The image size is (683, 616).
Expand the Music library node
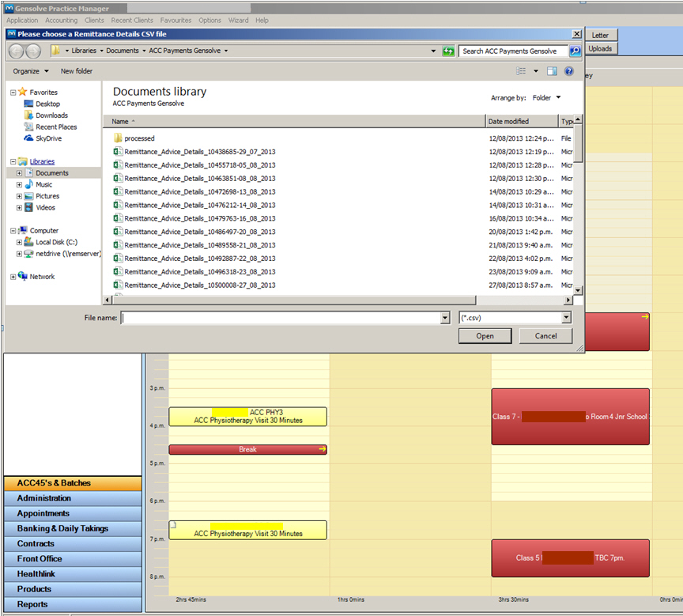19,185
